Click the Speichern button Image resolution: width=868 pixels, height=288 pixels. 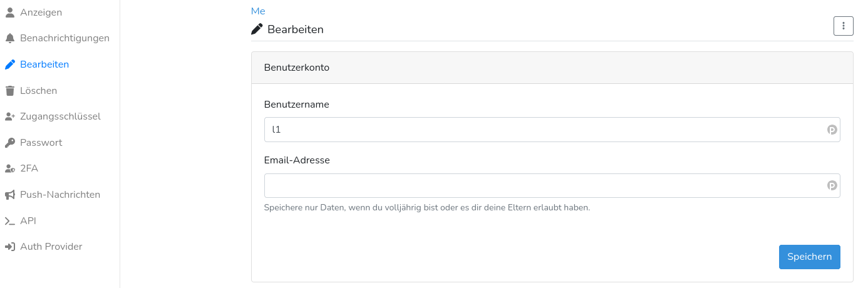pyautogui.click(x=809, y=257)
